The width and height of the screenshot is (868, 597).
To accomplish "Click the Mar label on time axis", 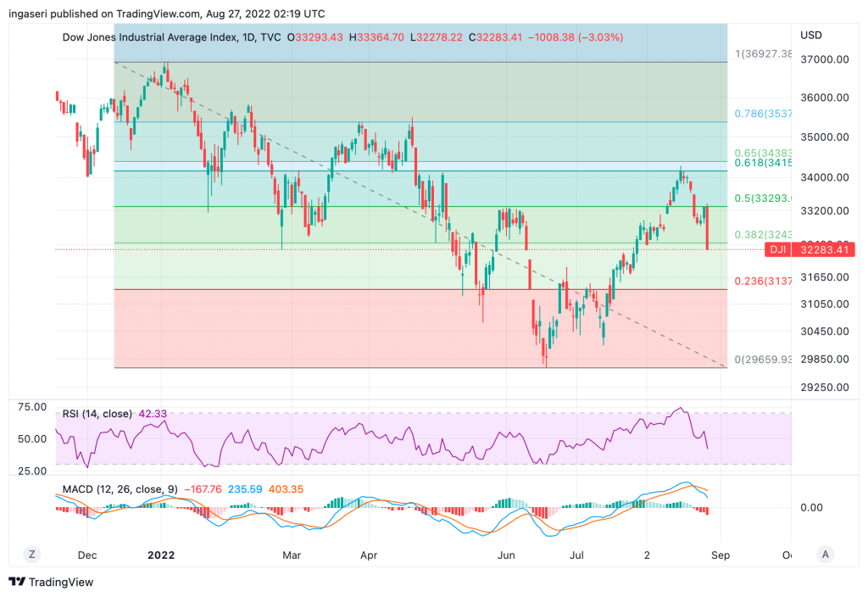I will [292, 555].
